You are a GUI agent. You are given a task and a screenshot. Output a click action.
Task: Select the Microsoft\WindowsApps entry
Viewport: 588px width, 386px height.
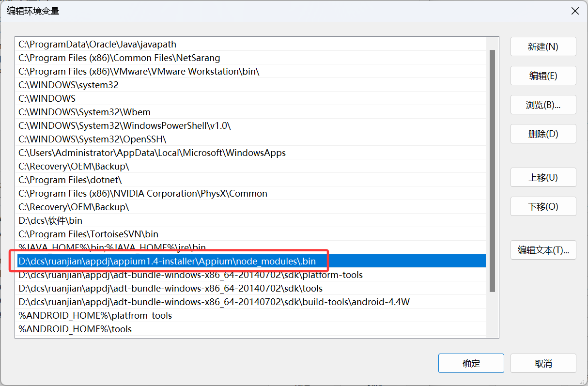click(x=250, y=153)
